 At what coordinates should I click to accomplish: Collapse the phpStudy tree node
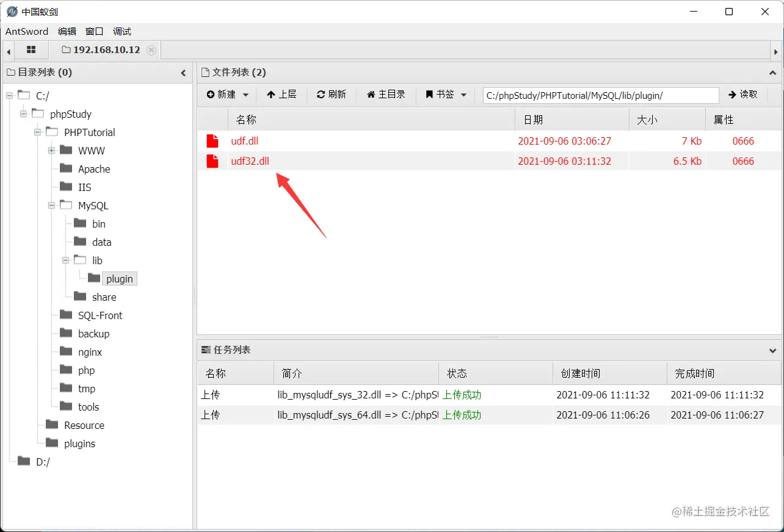click(x=24, y=114)
